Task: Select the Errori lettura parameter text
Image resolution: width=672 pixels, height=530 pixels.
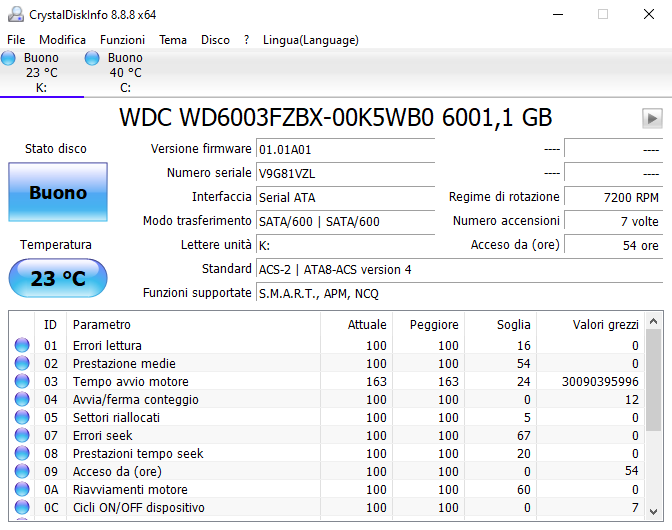Action: coord(107,345)
